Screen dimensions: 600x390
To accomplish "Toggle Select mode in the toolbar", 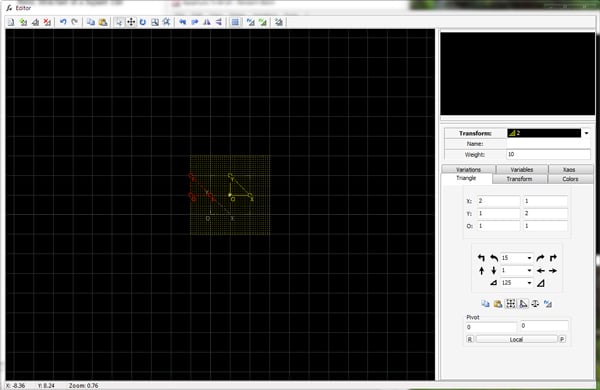I will (119, 22).
